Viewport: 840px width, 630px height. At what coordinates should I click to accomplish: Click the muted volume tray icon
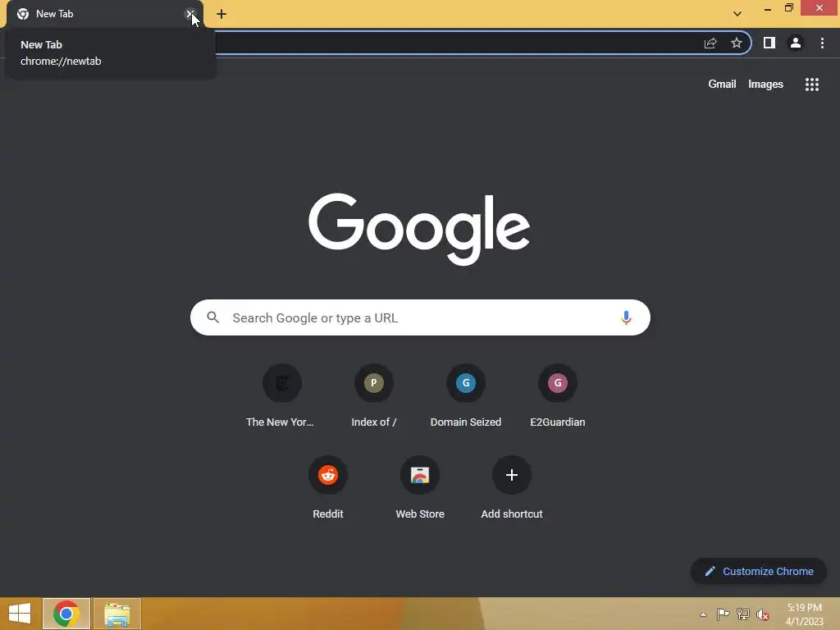click(x=763, y=614)
